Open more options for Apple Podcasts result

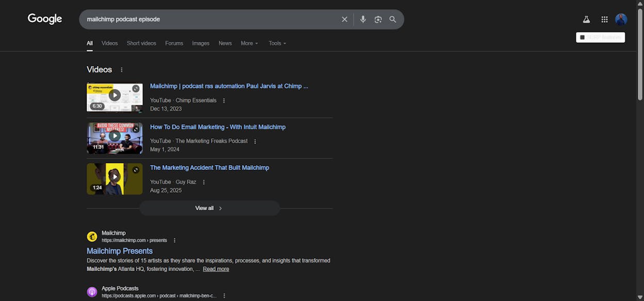224,296
